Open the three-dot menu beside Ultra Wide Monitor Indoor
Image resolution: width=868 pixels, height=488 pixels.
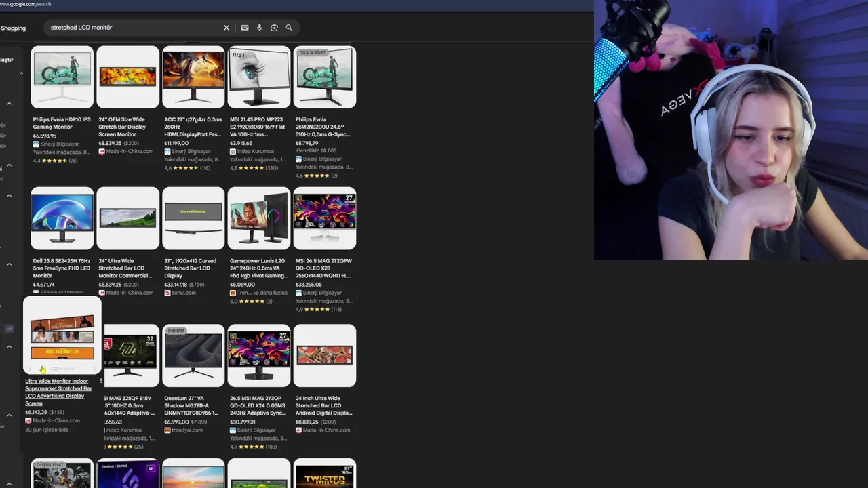100,381
